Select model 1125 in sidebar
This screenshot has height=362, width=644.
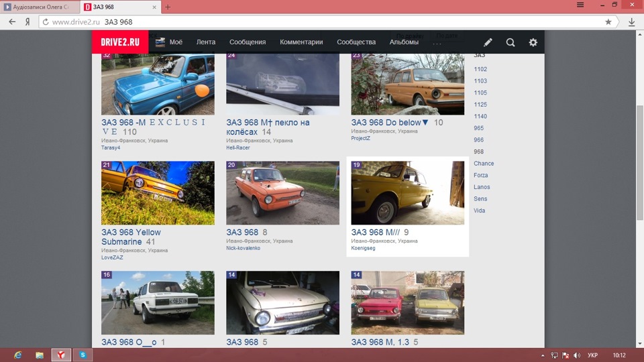pyautogui.click(x=480, y=105)
